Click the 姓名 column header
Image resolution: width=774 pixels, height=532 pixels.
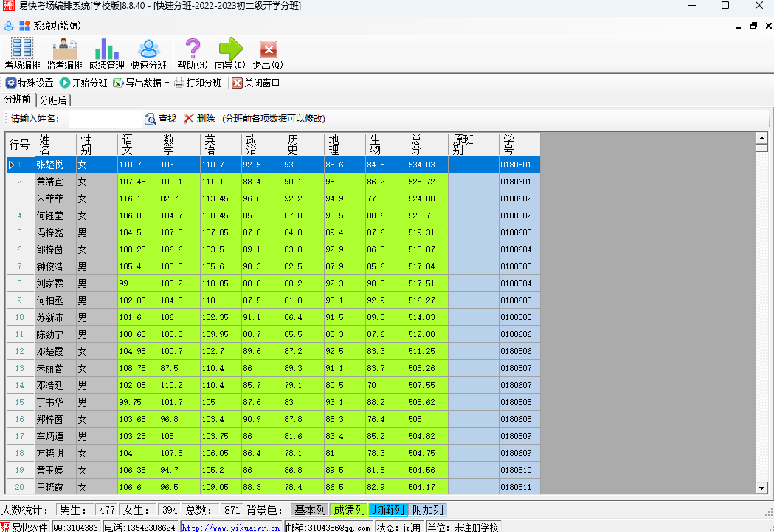point(55,145)
